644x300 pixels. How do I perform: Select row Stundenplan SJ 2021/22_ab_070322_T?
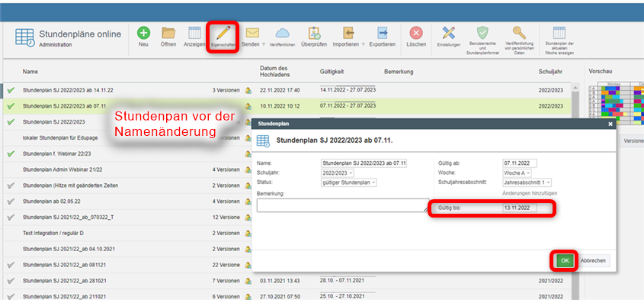[x=127, y=218]
